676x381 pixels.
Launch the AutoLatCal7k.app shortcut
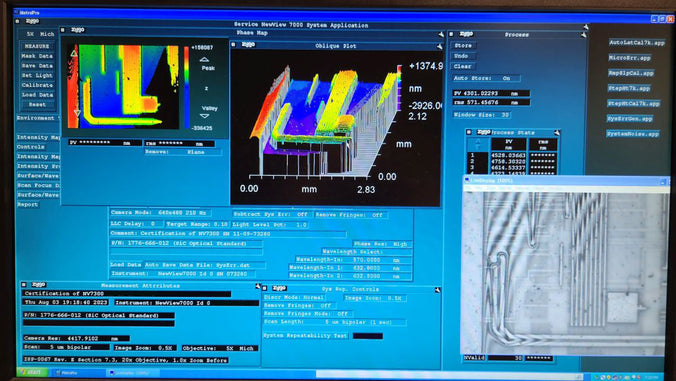click(x=637, y=43)
